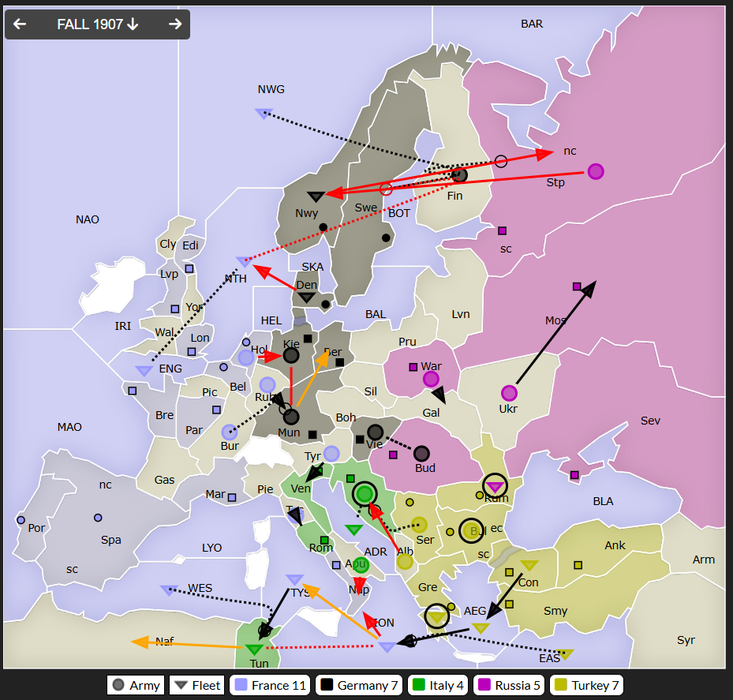Click the Turkish fleet in Greece
Screen dimensions: 733x700
[437, 617]
